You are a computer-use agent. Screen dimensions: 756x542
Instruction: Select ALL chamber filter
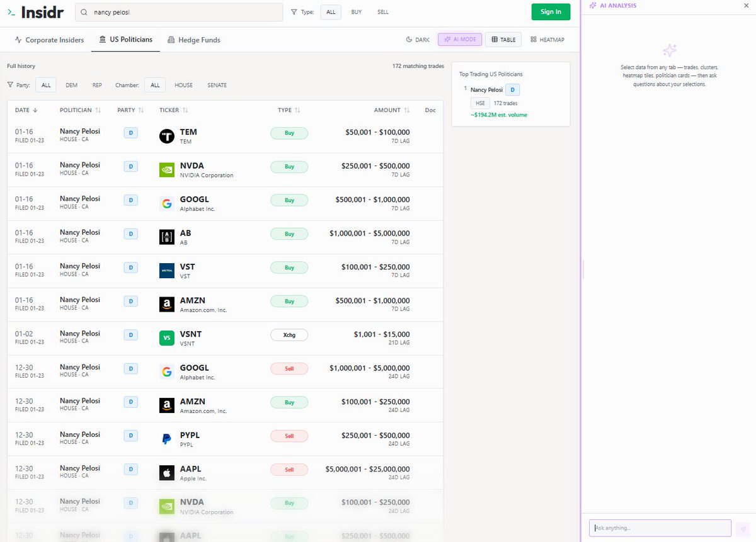tap(155, 85)
